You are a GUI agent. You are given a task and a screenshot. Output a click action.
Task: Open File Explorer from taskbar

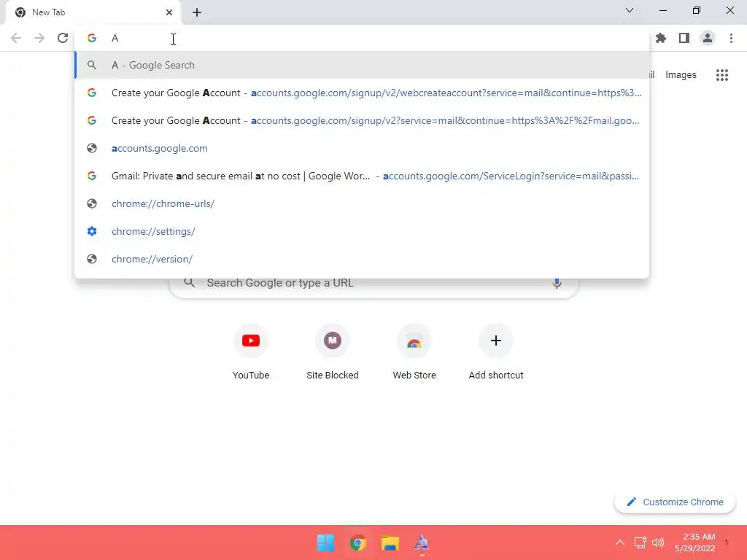(x=390, y=542)
